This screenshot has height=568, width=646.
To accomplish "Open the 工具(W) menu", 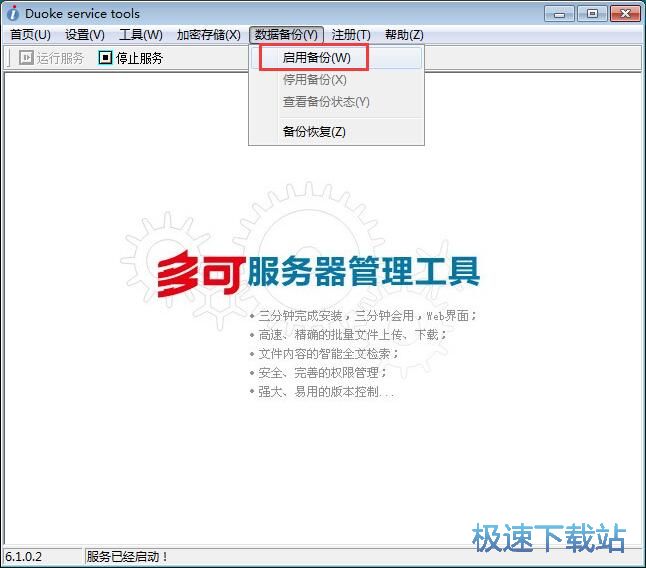I will pos(140,35).
